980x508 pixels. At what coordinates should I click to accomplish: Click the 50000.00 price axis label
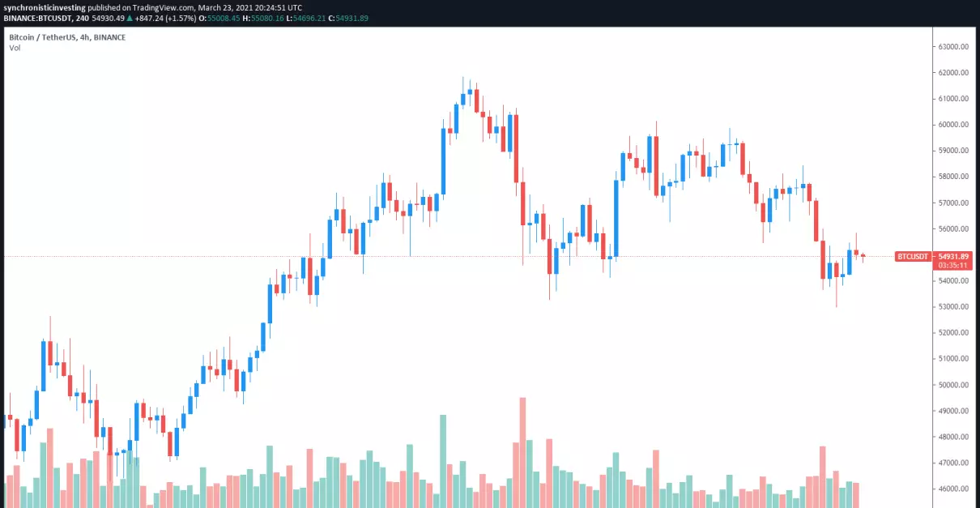(953, 385)
